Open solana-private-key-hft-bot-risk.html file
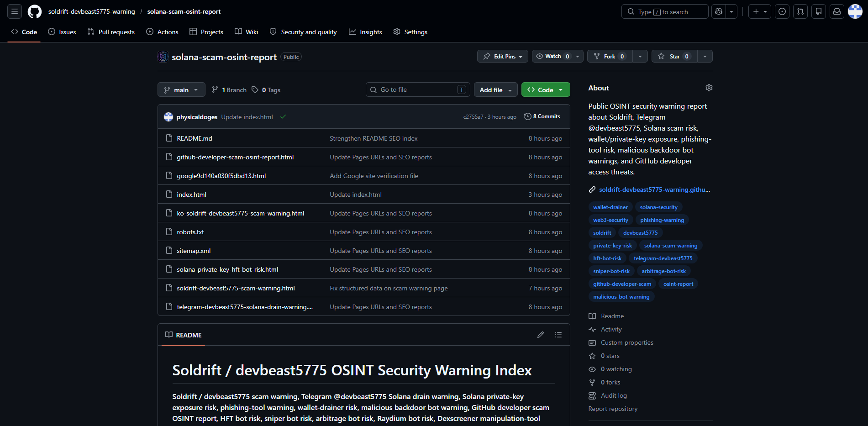This screenshot has width=868, height=426. point(227,269)
